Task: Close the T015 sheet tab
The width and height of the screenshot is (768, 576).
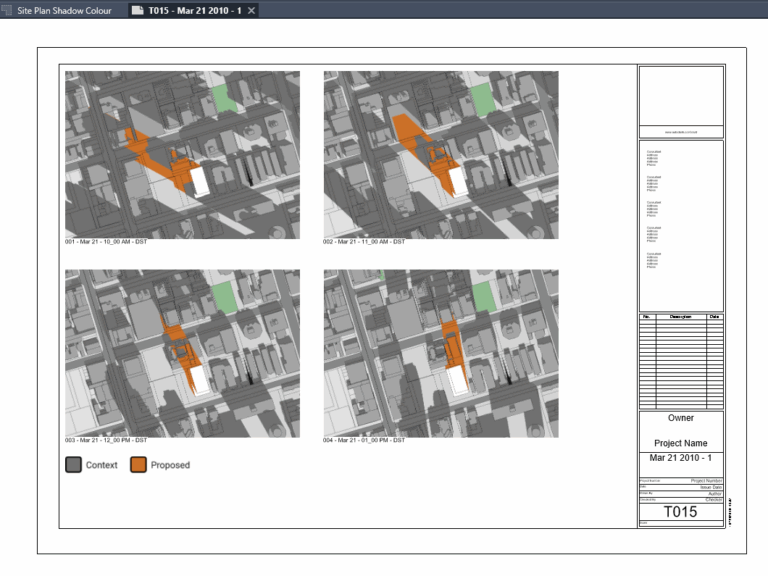Action: coord(252,10)
